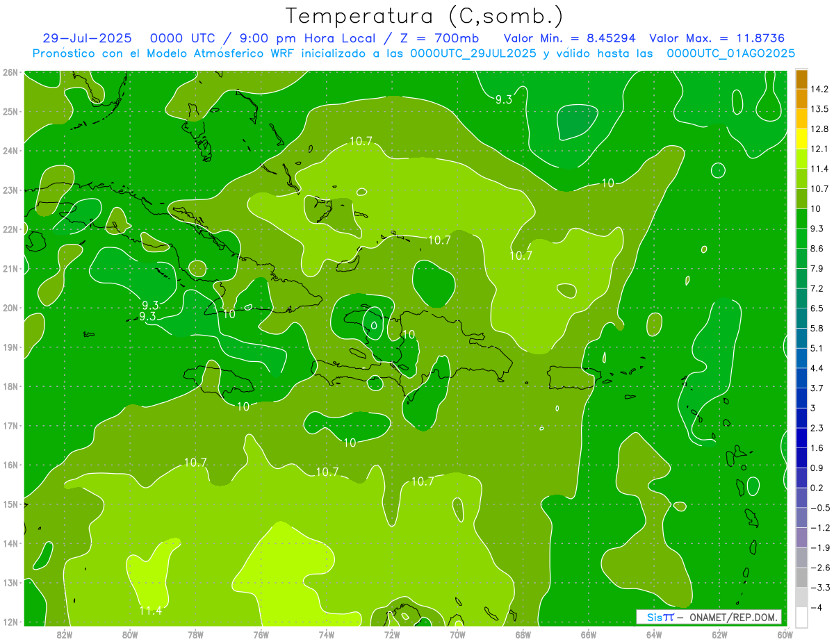This screenshot has width=834, height=644.
Task: Click legend value "6.5"
Action: pos(817,308)
